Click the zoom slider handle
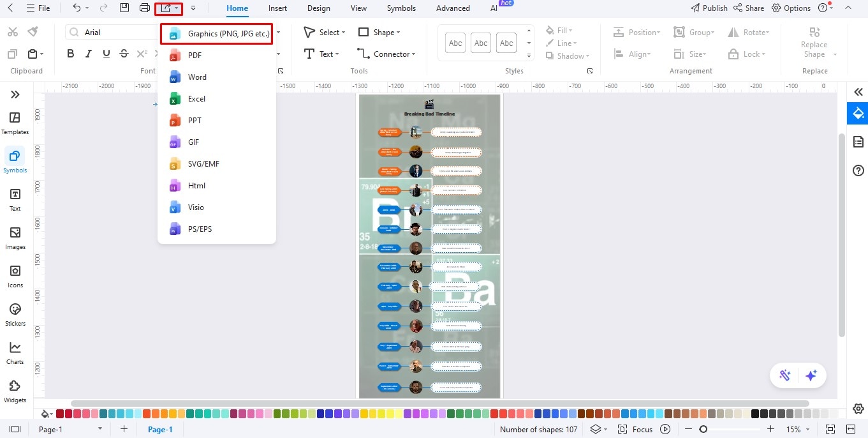 (x=703, y=430)
